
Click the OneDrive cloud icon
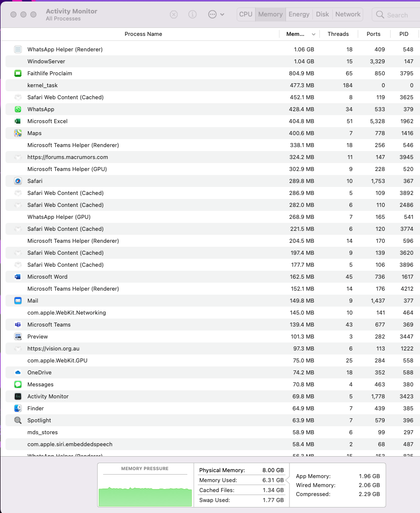point(18,372)
